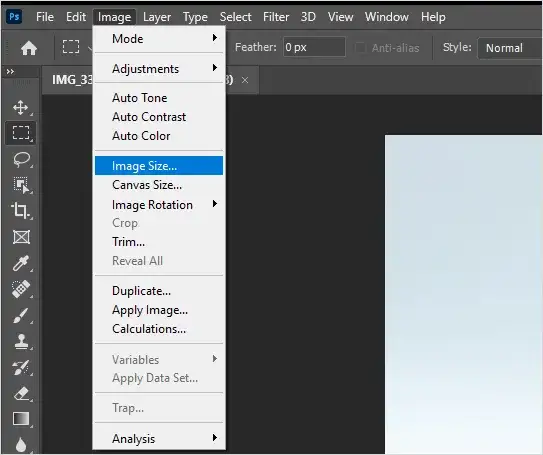Close the open Image menu
Viewport: 543px width, 455px height.
[x=114, y=17]
